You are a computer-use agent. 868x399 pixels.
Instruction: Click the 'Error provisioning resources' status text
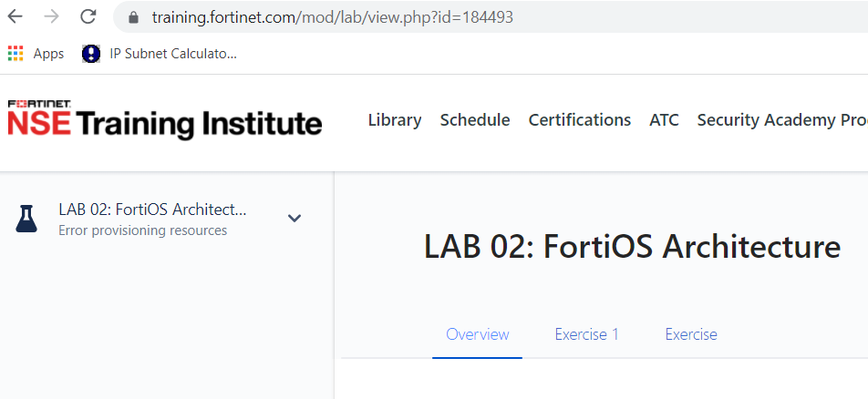pos(143,230)
